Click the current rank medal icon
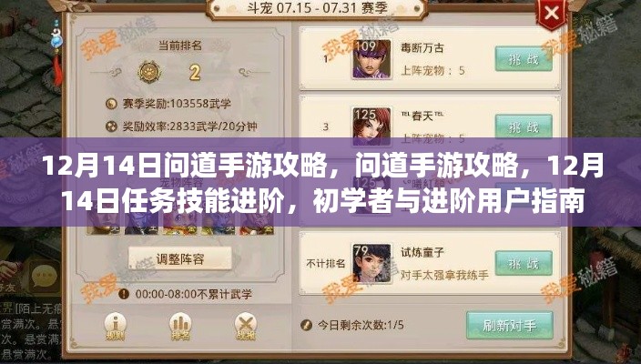 [x=149, y=72]
